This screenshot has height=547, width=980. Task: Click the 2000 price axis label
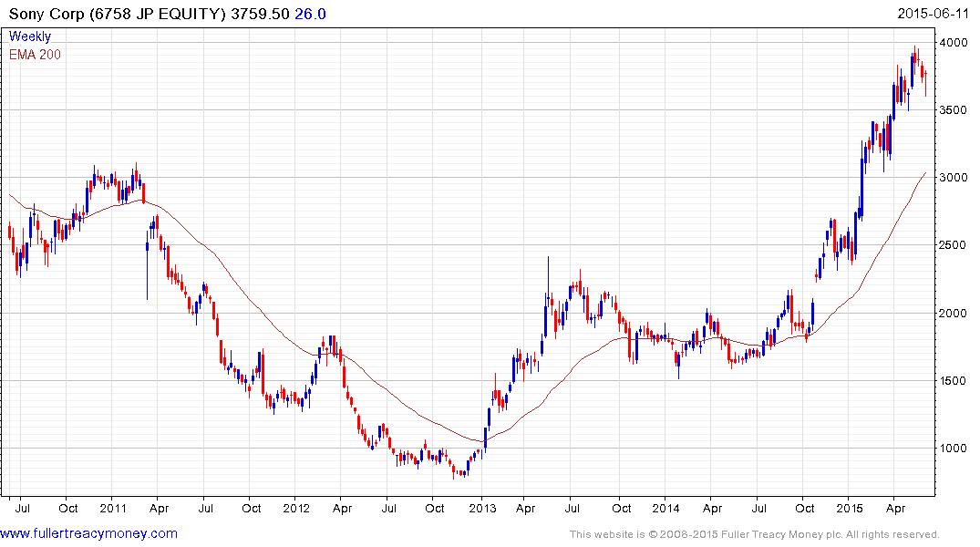pyautogui.click(x=954, y=314)
